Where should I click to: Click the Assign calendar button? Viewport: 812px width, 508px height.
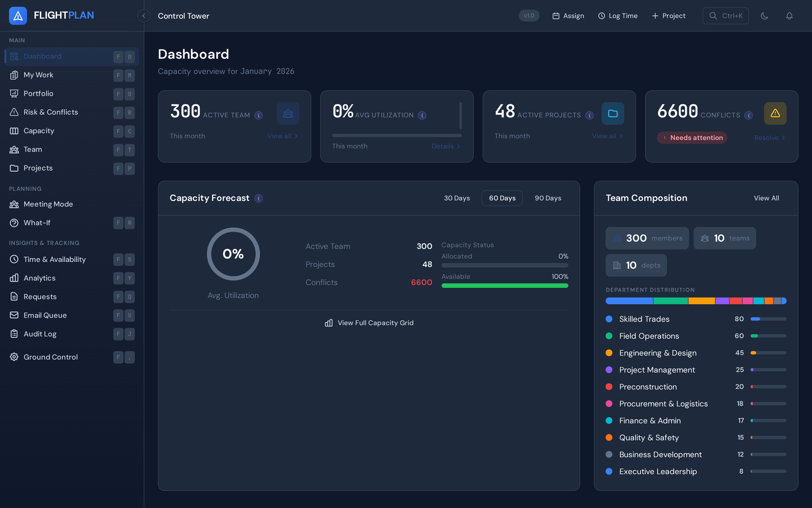point(568,16)
